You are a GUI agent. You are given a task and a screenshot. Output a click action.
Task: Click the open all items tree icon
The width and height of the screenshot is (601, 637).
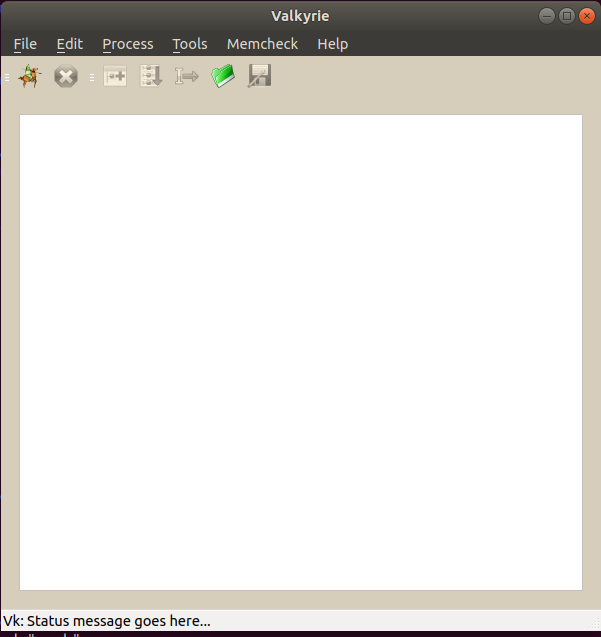(x=151, y=76)
